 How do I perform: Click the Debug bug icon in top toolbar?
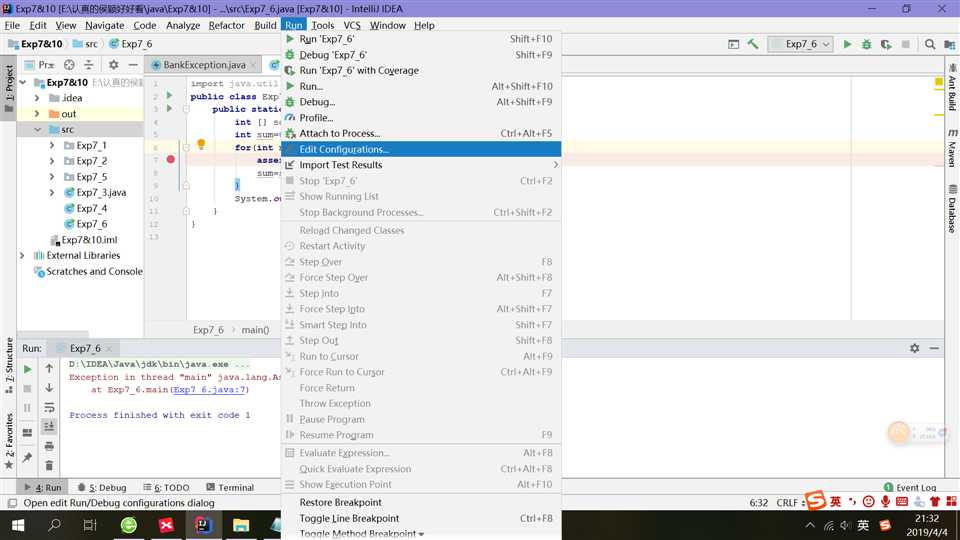coord(866,44)
